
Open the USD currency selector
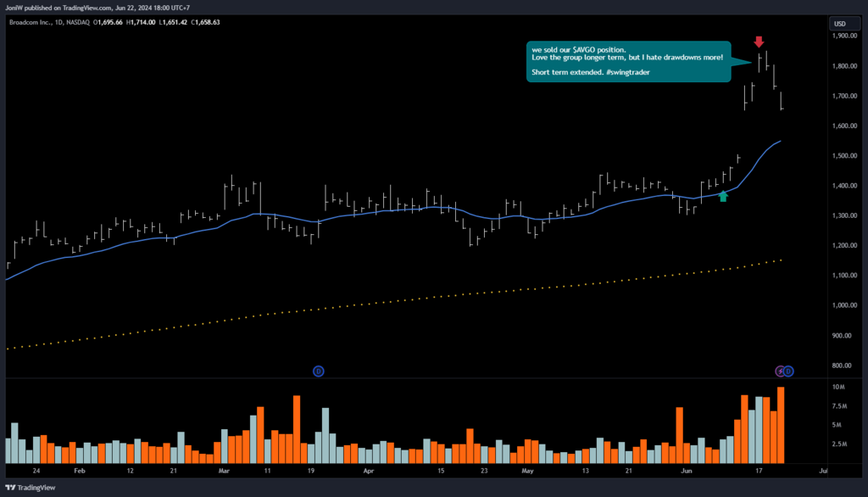[x=840, y=23]
